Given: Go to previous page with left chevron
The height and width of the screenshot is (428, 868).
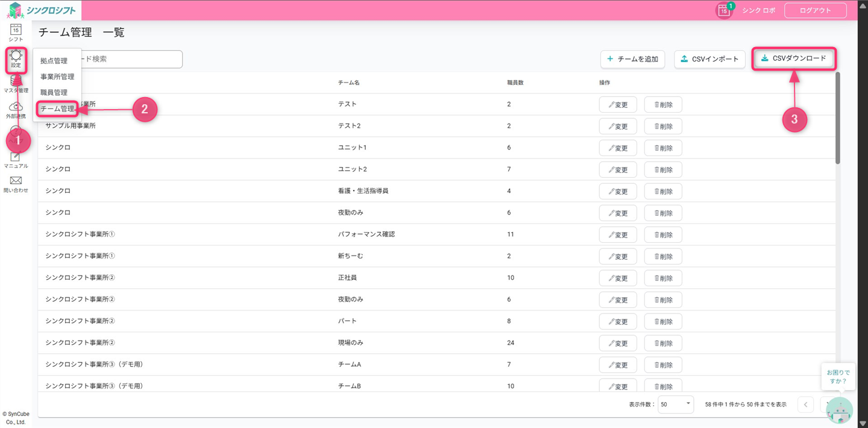Looking at the screenshot, I should (x=805, y=404).
